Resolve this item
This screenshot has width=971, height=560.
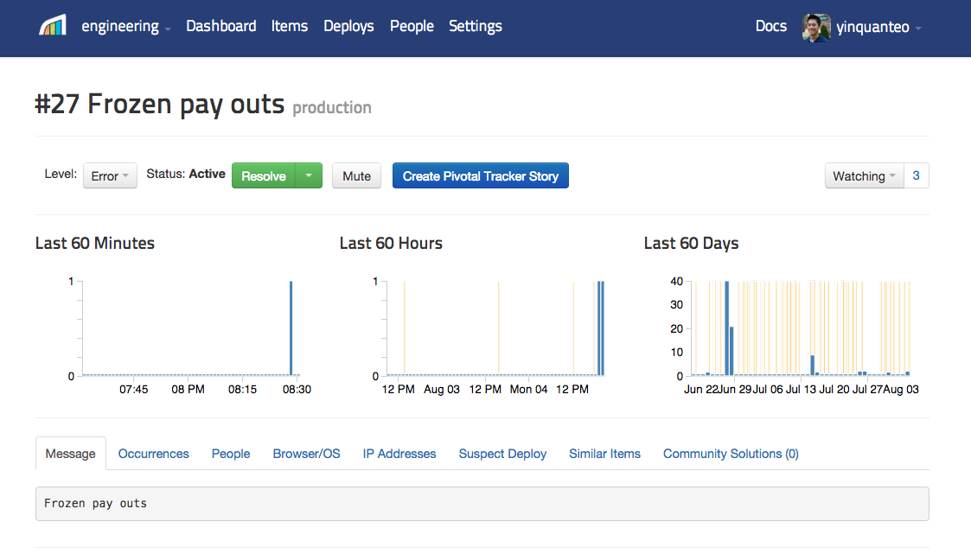[x=264, y=175]
